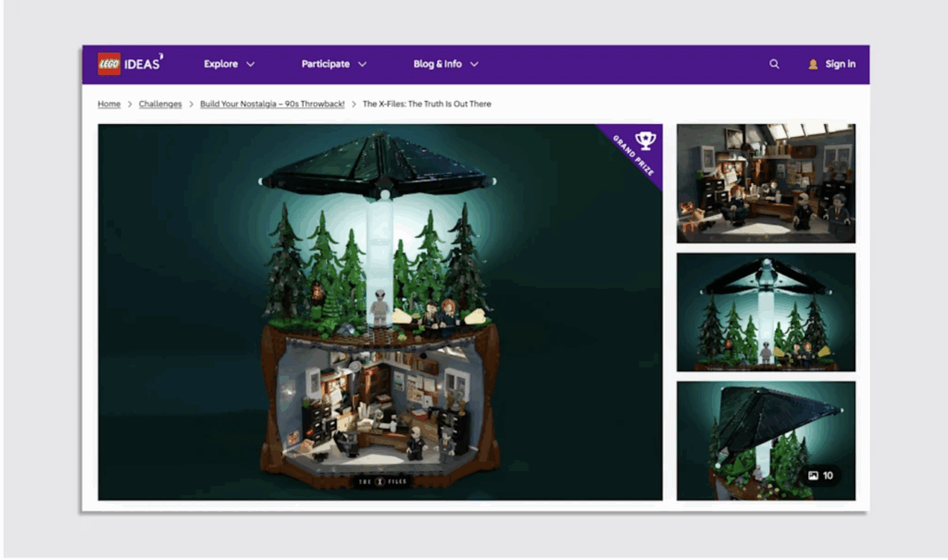
Task: Click the LEGO Ideas logo
Action: click(x=131, y=64)
